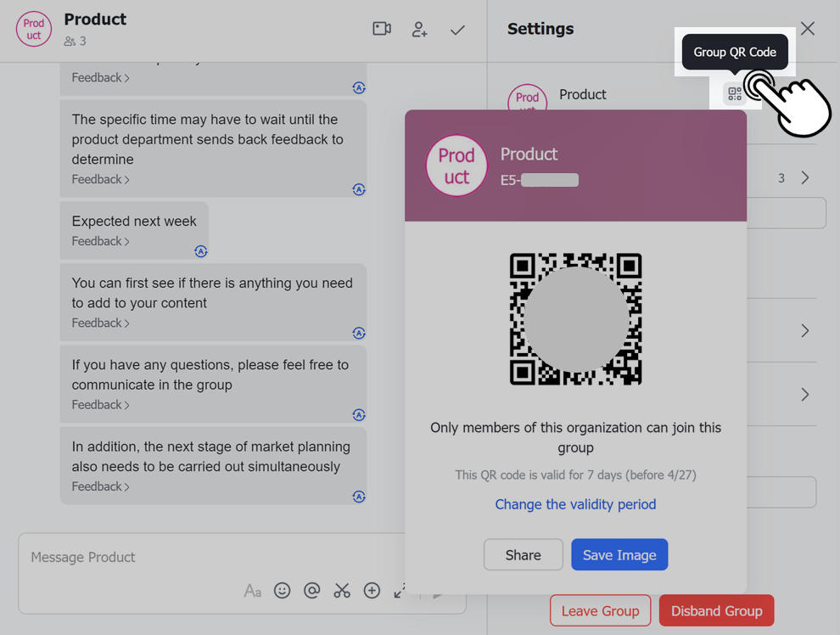
Task: Expand the lowest settings chevron row
Action: [x=804, y=395]
